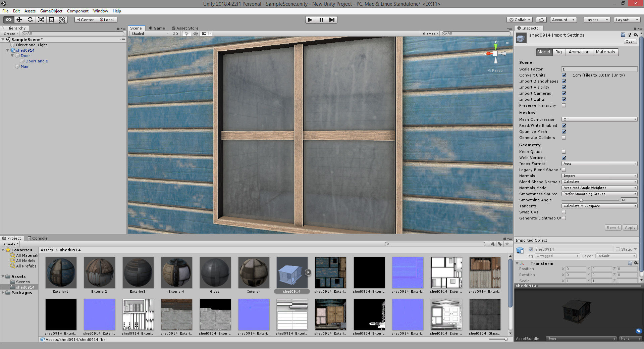Click the Pause button
Viewport: 644px width, 349px height.
coord(321,20)
